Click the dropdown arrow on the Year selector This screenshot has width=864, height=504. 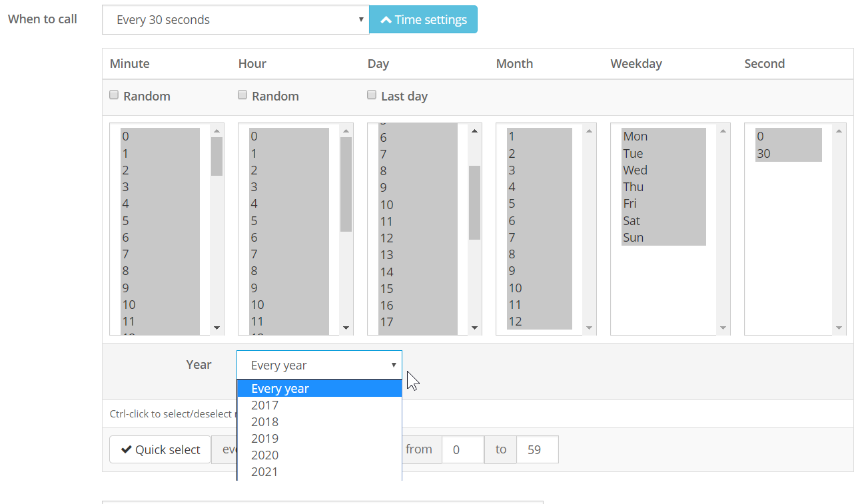394,365
